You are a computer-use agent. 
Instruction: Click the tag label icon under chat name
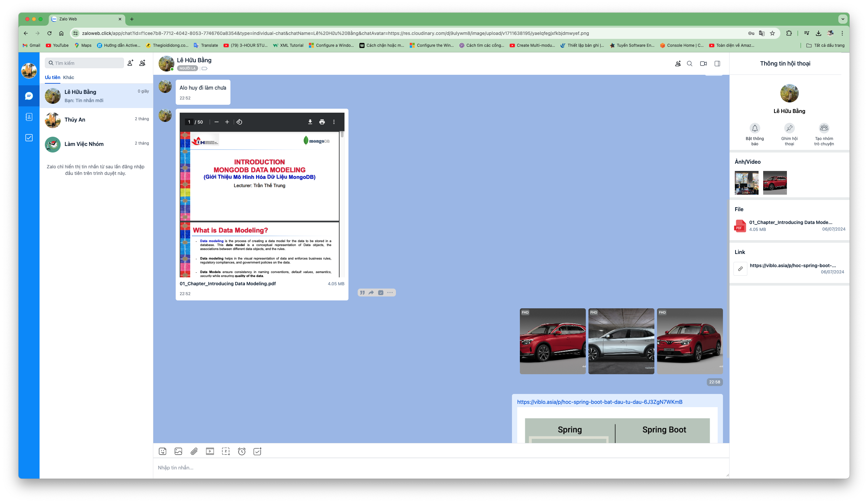[x=204, y=69]
